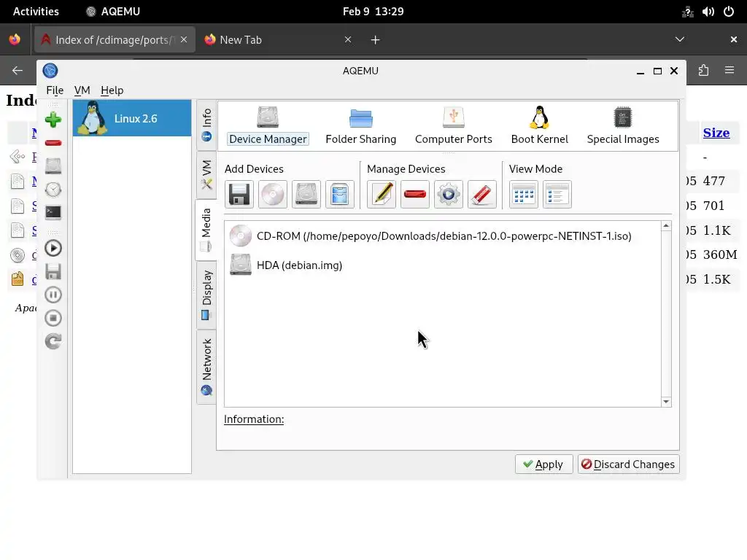Open the VM menu in AQEMU
The image size is (747, 560).
(82, 90)
